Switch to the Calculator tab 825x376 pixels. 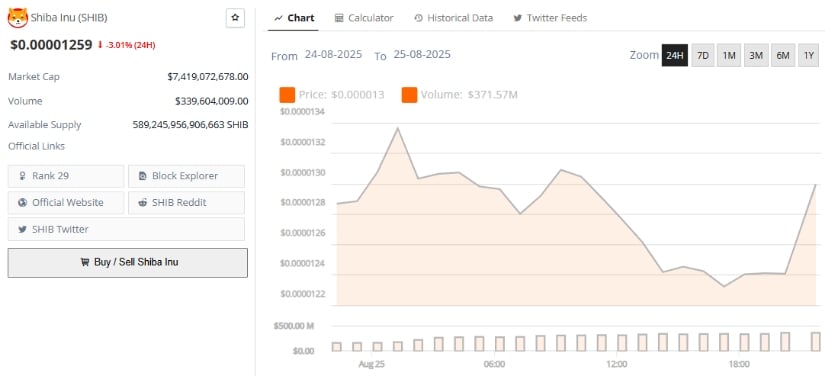click(x=364, y=18)
